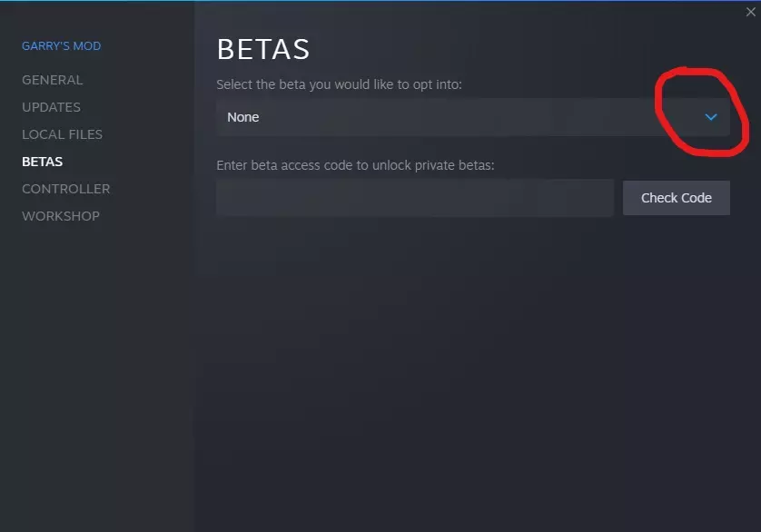
Task: Click 'Select the beta you would like' label
Action: point(339,84)
